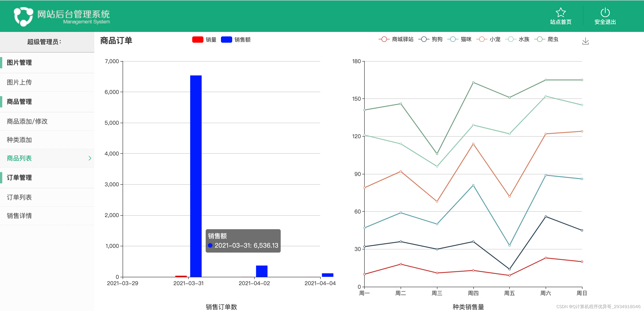Screen dimensions: 644x311
Task: Click the 超级管理员 label
Action: click(x=44, y=42)
